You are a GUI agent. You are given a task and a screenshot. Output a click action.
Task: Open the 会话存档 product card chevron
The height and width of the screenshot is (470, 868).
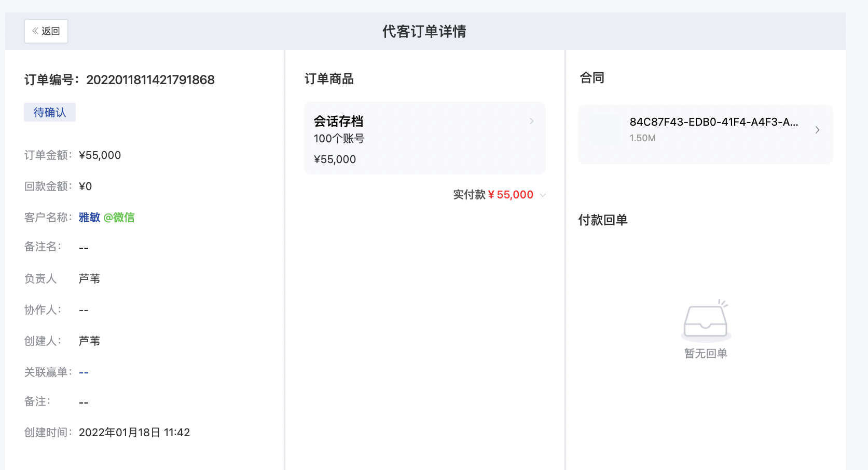(532, 121)
